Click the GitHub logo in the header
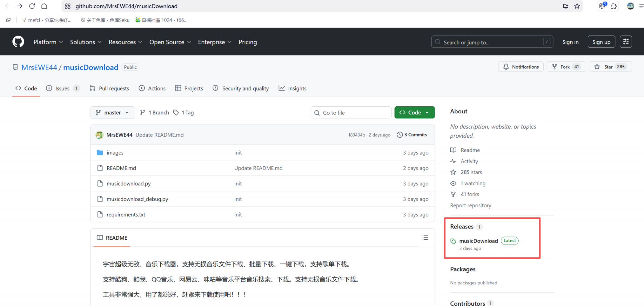The image size is (644, 306). [x=18, y=42]
